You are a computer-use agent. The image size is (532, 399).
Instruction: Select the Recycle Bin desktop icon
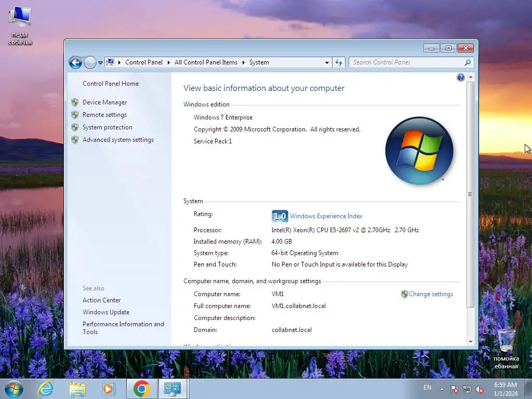coord(506,349)
